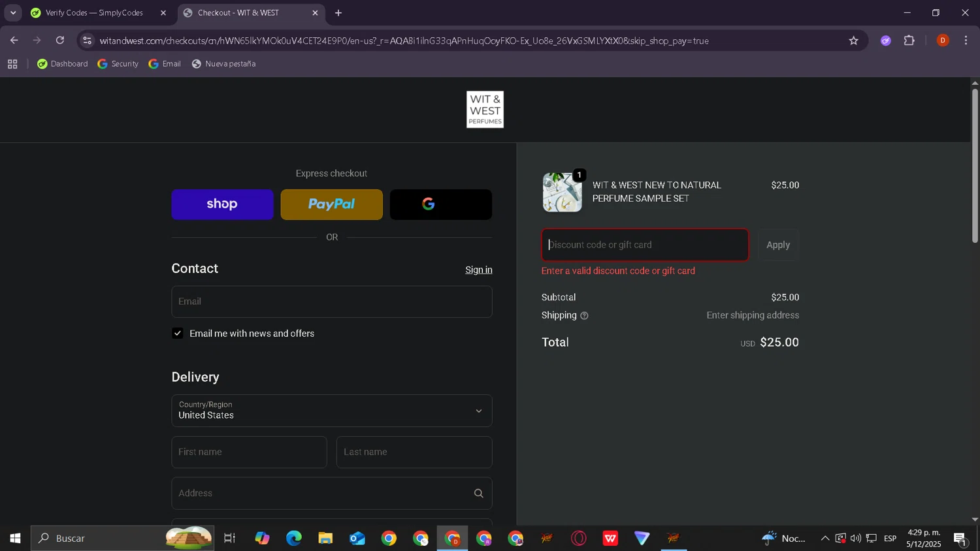
Task: Open the tab search dropdown arrow
Action: [12, 12]
